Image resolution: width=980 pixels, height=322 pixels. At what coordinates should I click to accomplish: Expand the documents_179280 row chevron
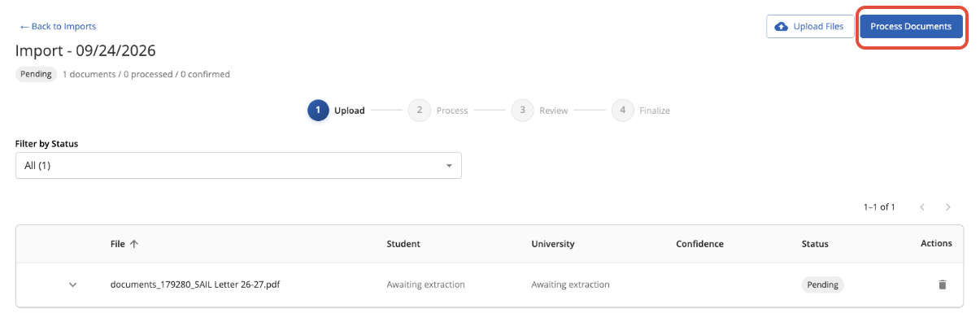pyautogui.click(x=72, y=285)
